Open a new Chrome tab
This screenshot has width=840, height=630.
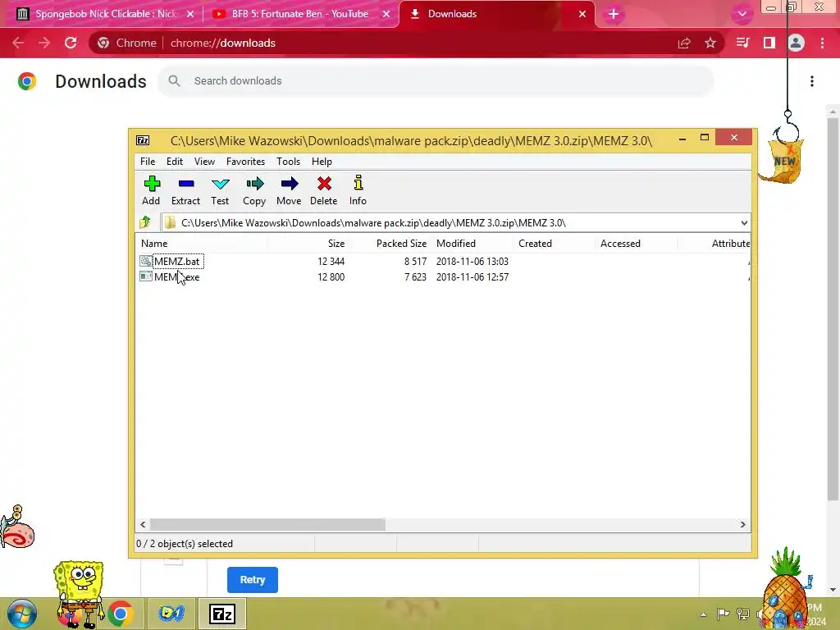(614, 14)
